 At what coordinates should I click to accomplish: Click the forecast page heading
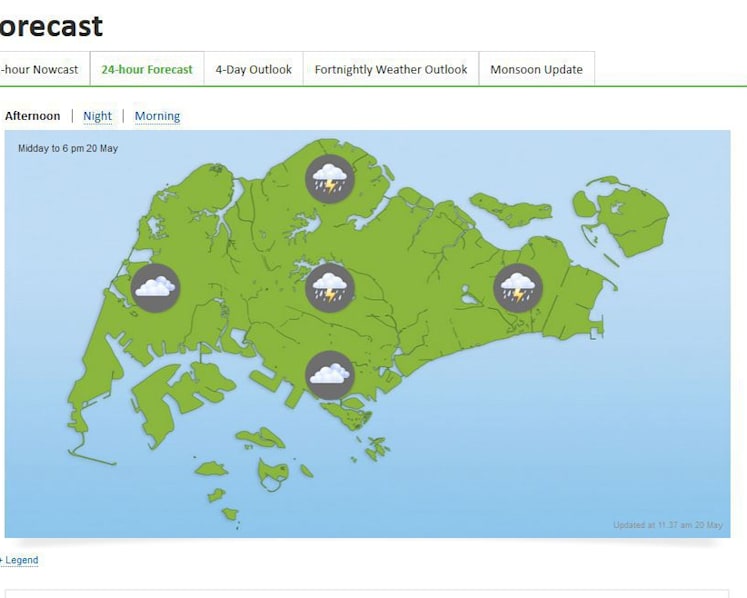tap(51, 25)
